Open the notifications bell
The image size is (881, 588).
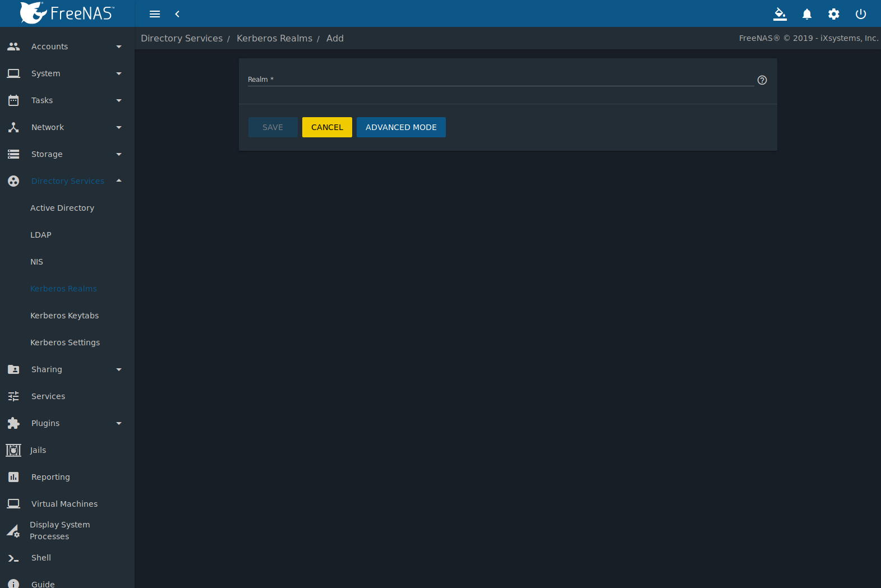[x=807, y=14]
